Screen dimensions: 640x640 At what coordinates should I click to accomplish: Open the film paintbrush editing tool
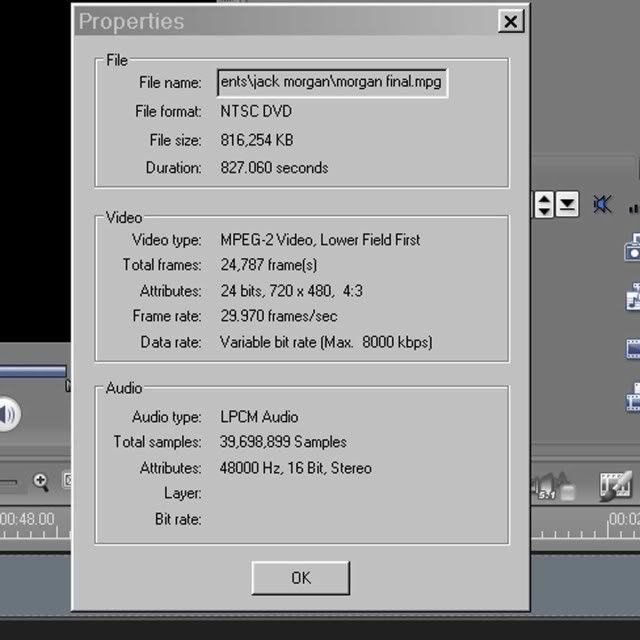pos(616,486)
